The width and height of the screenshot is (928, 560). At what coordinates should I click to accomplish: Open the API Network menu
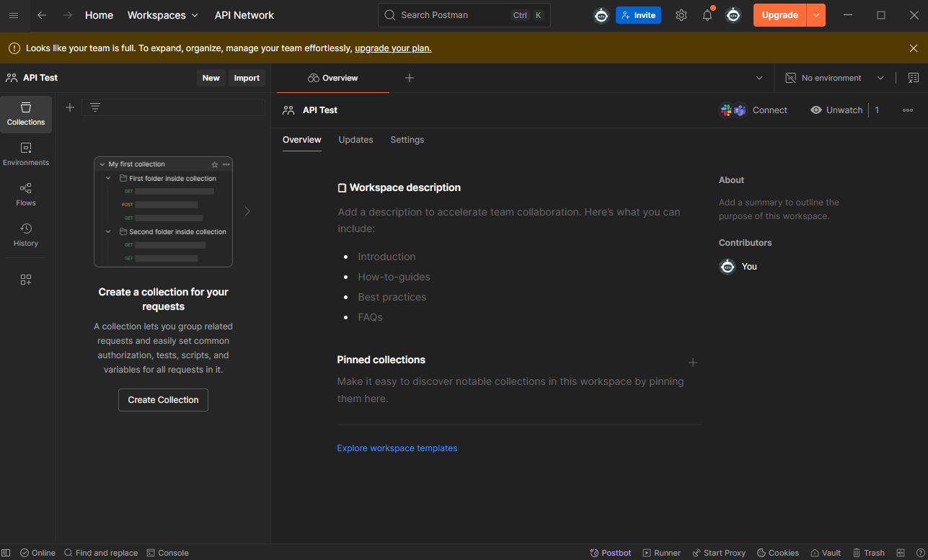pos(244,15)
